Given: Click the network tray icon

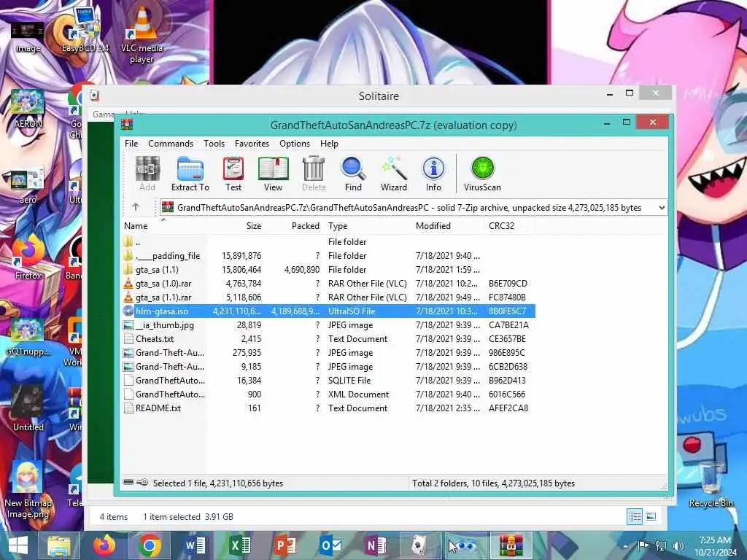Looking at the screenshot, I should point(661,546).
